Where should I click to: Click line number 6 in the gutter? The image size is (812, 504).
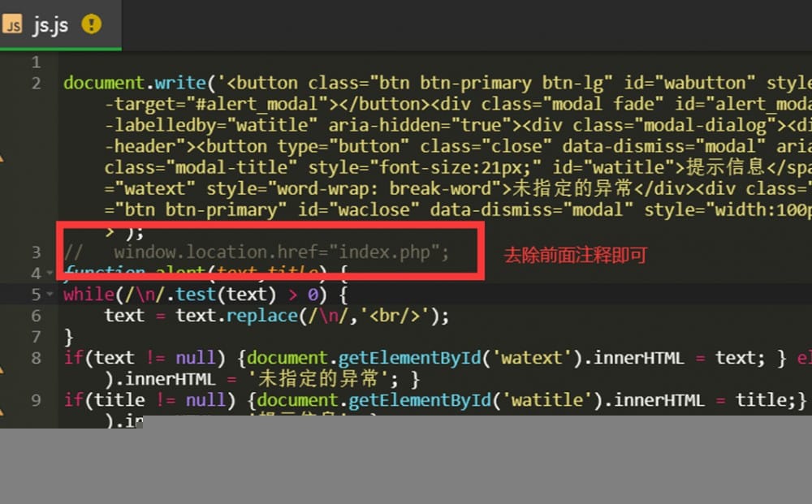point(36,316)
